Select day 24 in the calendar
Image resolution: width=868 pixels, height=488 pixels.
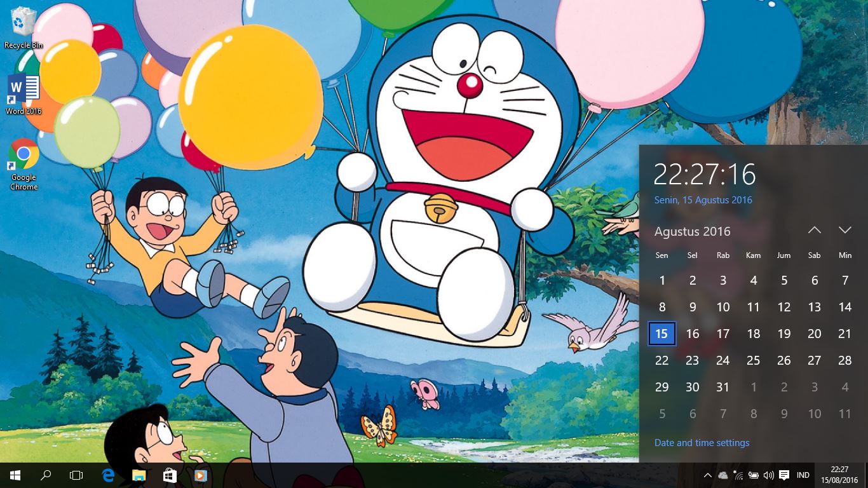(x=723, y=360)
